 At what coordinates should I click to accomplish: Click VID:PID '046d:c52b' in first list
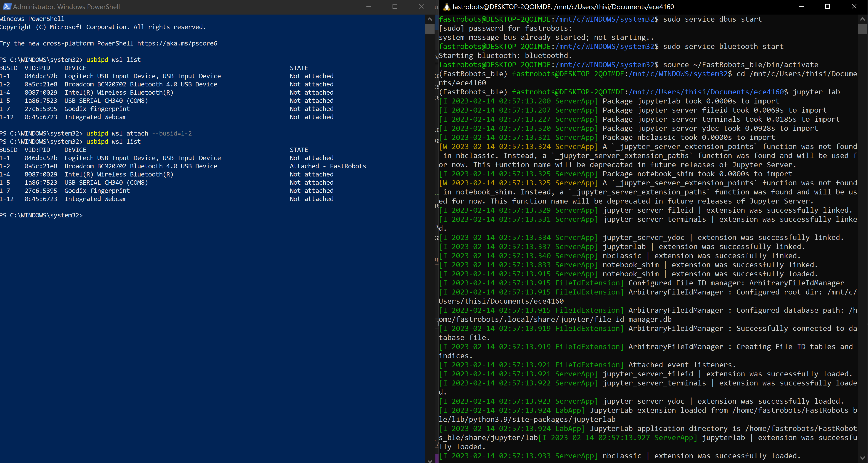pos(41,76)
